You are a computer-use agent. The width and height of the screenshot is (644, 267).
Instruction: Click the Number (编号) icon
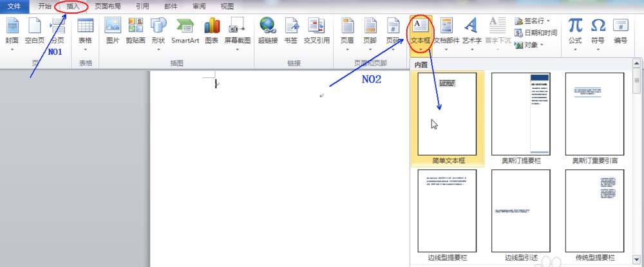coord(621,26)
